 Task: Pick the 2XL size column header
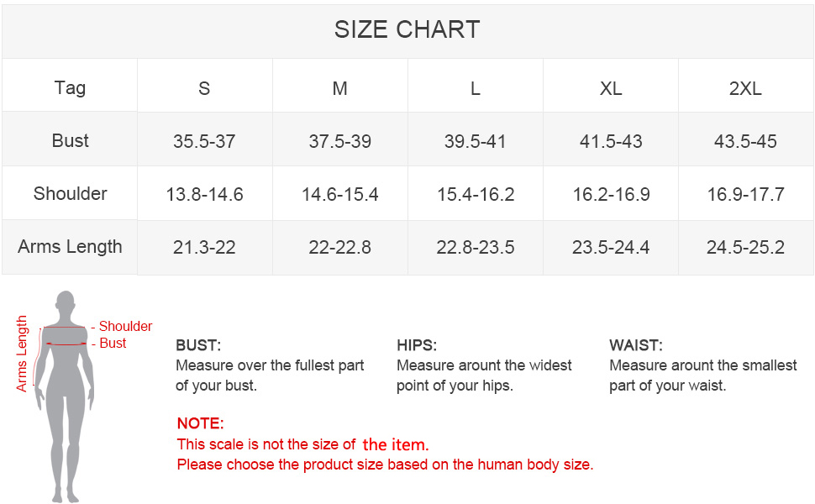pyautogui.click(x=745, y=88)
